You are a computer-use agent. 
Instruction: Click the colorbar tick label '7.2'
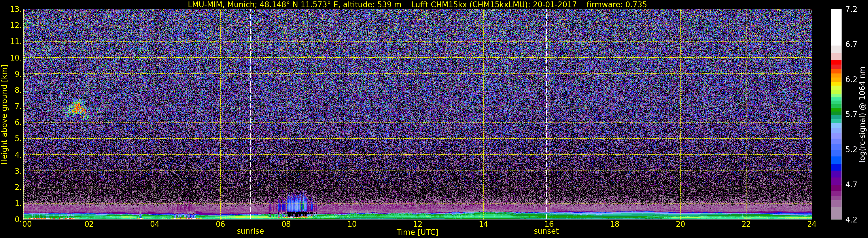click(x=851, y=9)
